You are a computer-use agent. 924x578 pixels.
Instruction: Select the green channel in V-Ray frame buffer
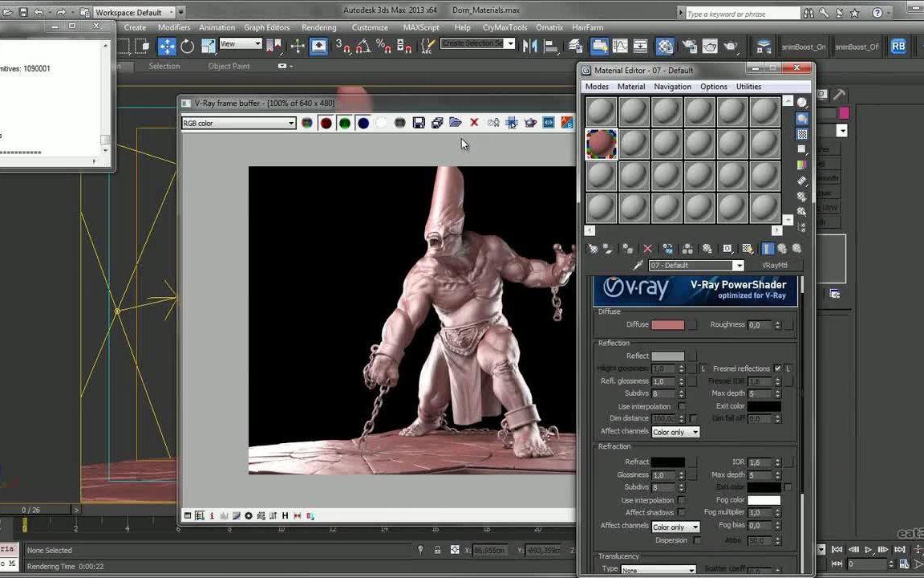tap(344, 123)
